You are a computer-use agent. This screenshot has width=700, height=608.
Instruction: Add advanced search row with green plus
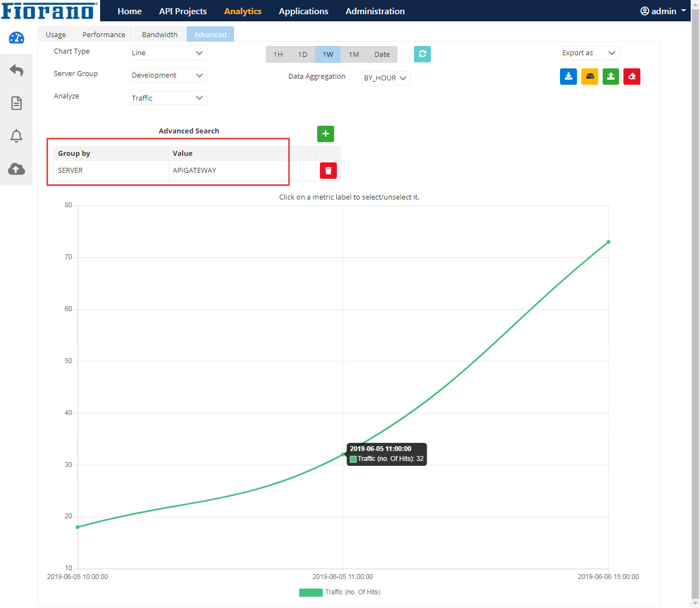tap(325, 133)
